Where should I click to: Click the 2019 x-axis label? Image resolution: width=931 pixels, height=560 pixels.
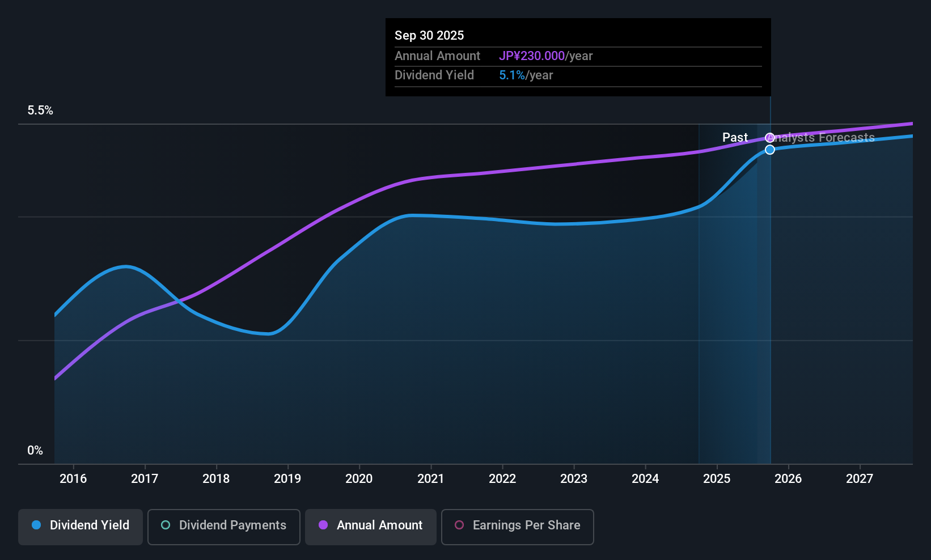287,479
